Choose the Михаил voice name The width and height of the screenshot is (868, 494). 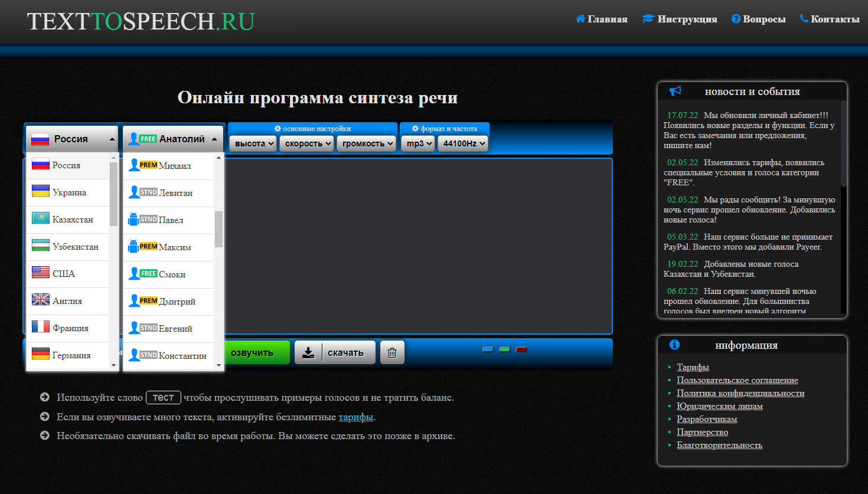(x=175, y=166)
